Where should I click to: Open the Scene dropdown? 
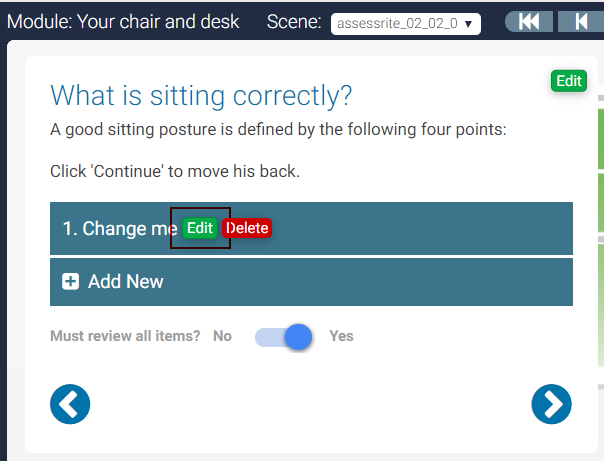[x=405, y=23]
